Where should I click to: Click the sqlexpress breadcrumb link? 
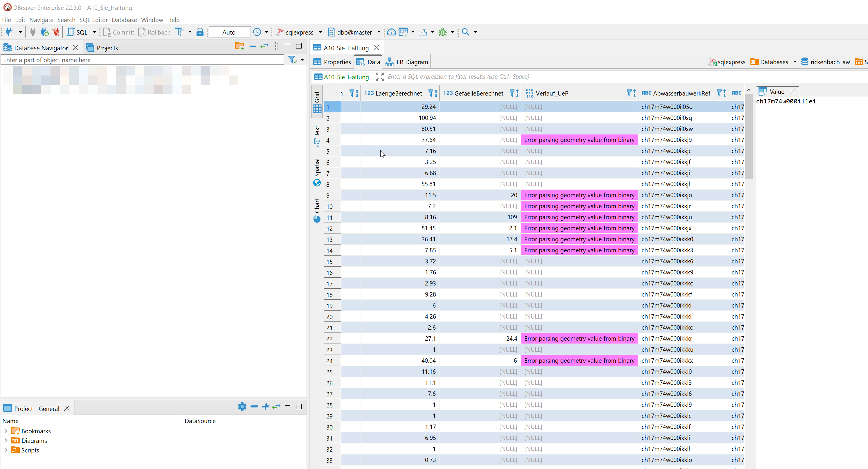(727, 62)
